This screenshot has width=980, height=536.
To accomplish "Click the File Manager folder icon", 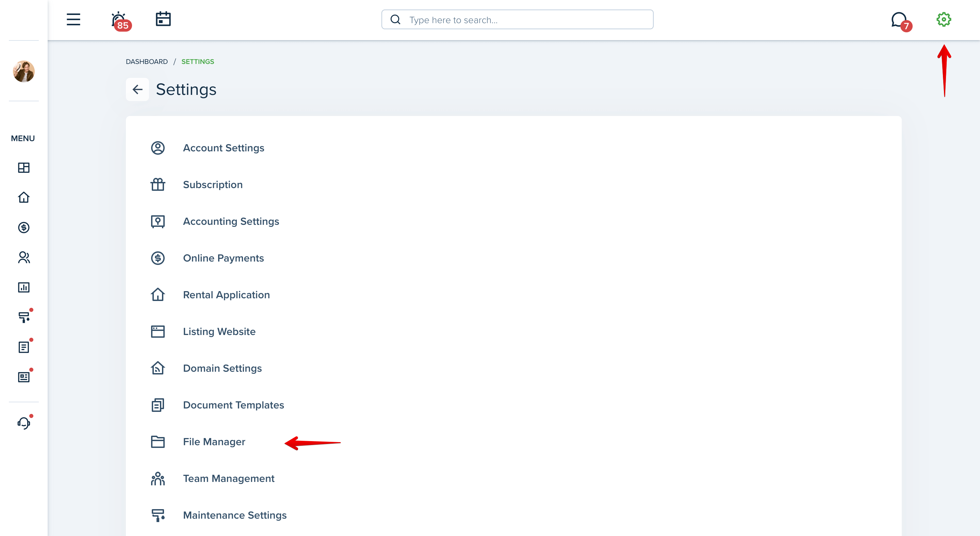I will point(158,442).
